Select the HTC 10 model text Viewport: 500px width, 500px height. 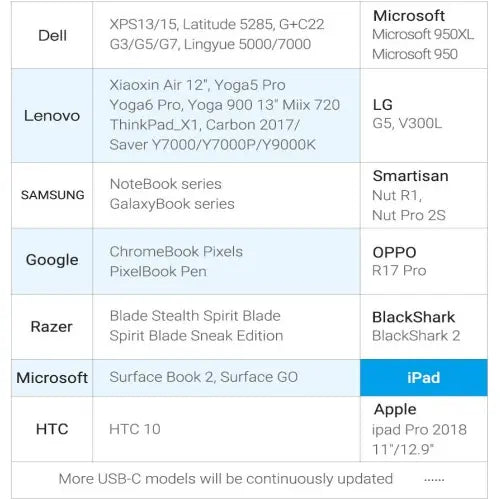(135, 429)
